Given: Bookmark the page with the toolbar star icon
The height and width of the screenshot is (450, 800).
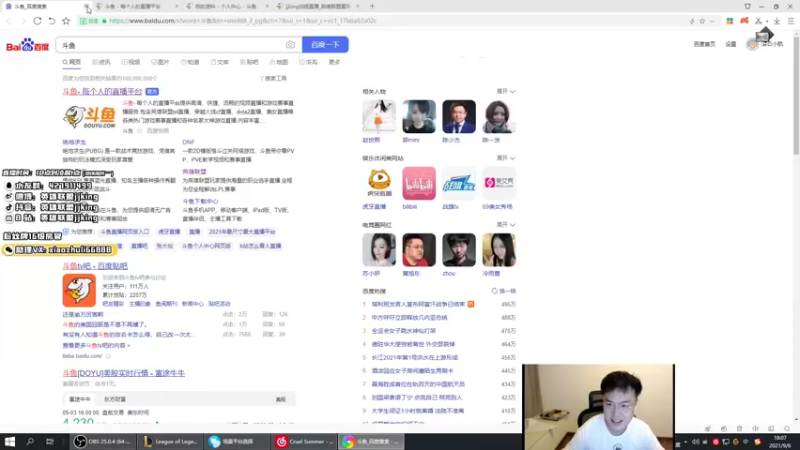Looking at the screenshot, I should (66, 21).
